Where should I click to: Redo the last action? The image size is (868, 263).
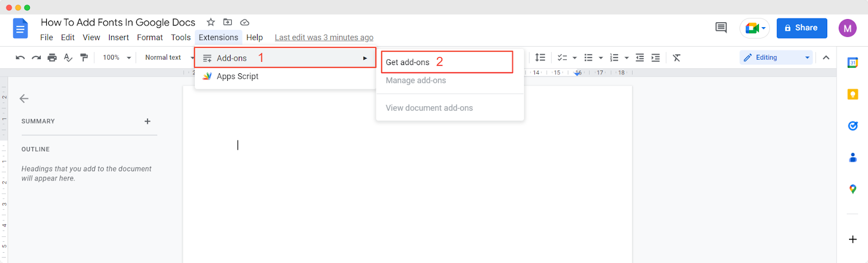[x=36, y=57]
